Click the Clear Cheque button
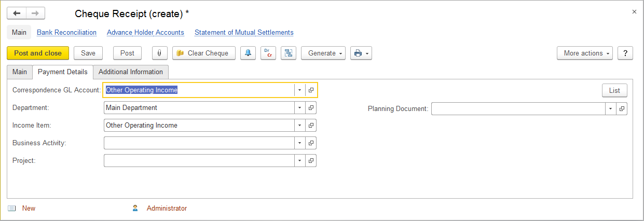This screenshot has height=221, width=644. coord(203,53)
